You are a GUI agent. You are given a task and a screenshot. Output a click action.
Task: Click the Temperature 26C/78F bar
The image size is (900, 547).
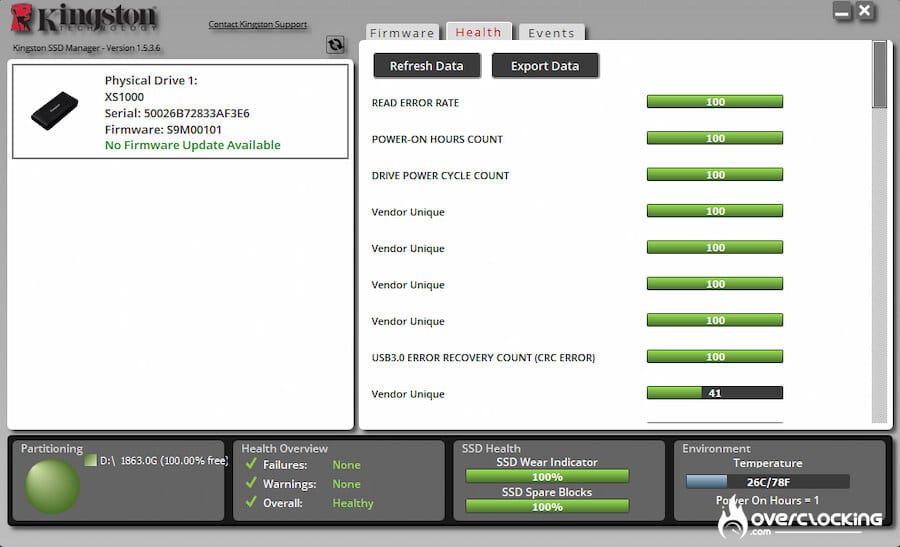(768, 482)
